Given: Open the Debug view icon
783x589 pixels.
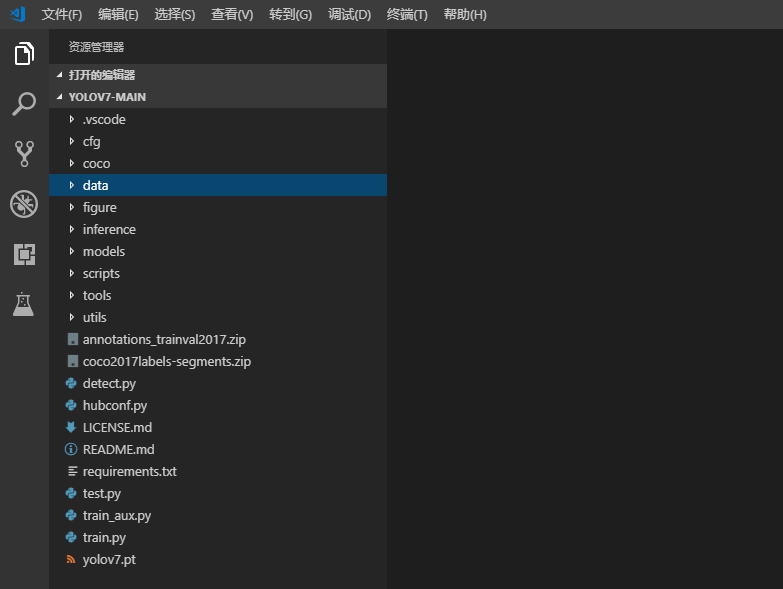Looking at the screenshot, I should coord(24,204).
